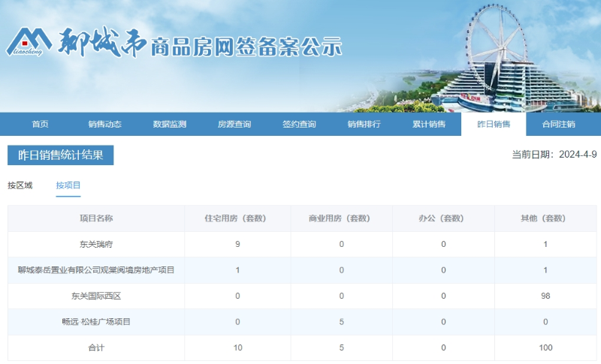Viewport: 601px width, 364px height.
Task: Open the 首页 navigation item
Action: (40, 125)
